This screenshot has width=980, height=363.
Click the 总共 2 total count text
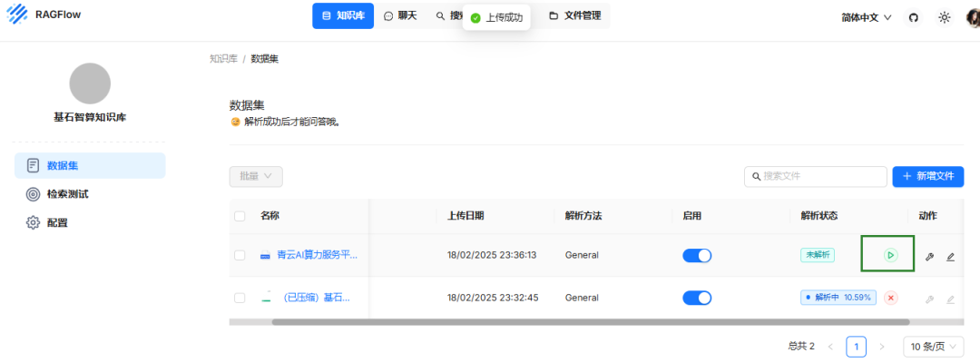801,346
